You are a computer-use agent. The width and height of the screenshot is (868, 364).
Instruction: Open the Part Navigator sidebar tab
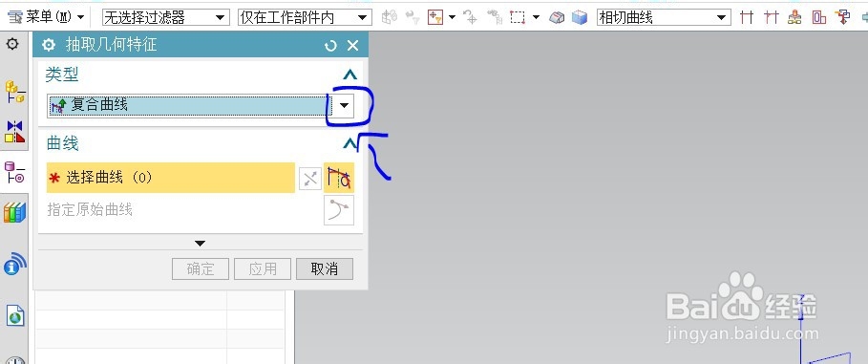[14, 172]
